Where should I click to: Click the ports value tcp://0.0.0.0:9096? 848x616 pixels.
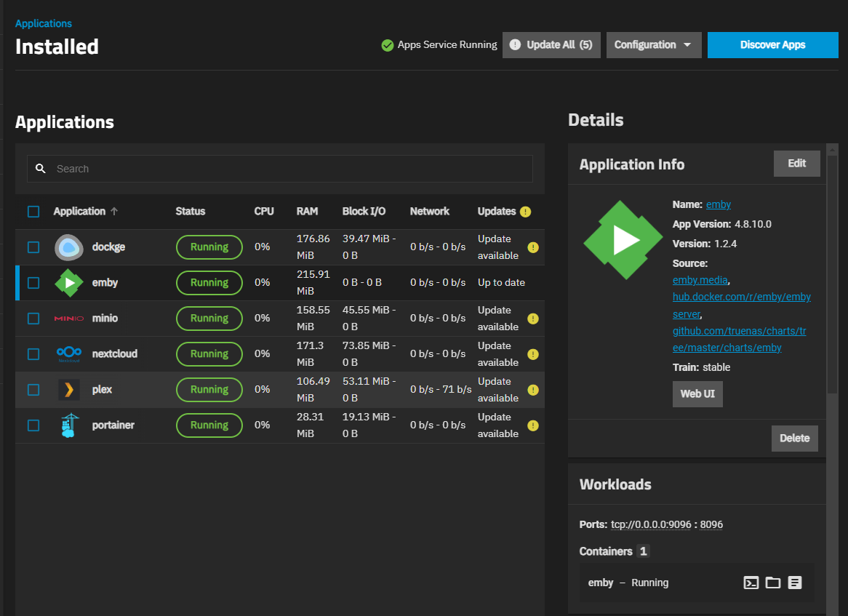pos(651,524)
